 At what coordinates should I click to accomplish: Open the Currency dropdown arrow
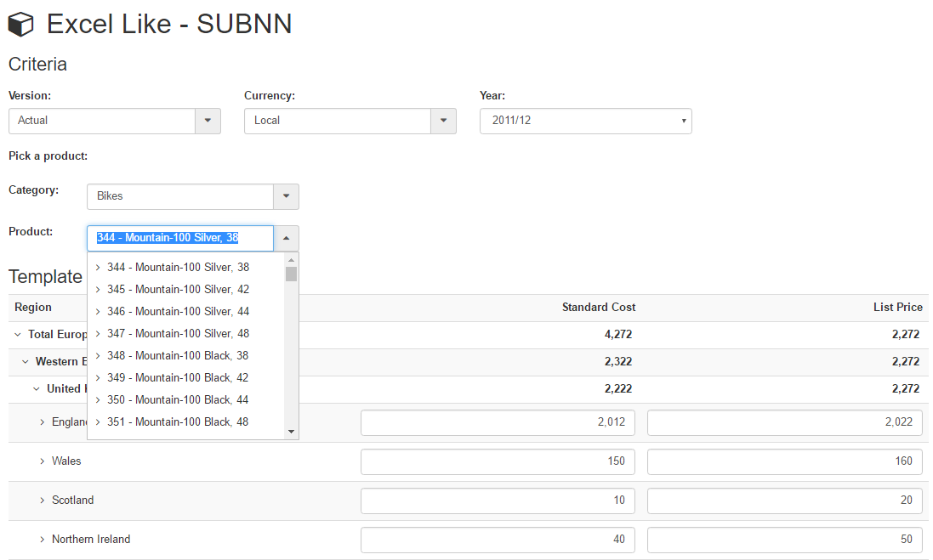(x=443, y=121)
